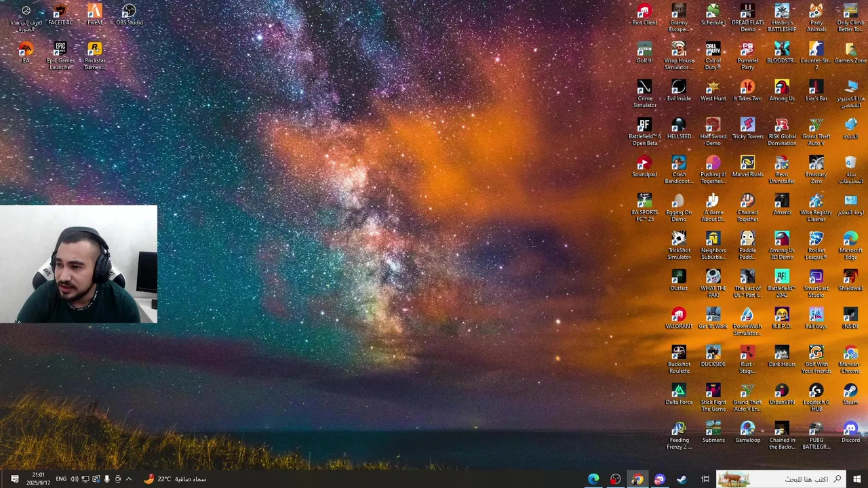Viewport: 868px width, 488px height.
Task: Launch Grand Theft Auto V shortcut
Action: click(x=816, y=131)
